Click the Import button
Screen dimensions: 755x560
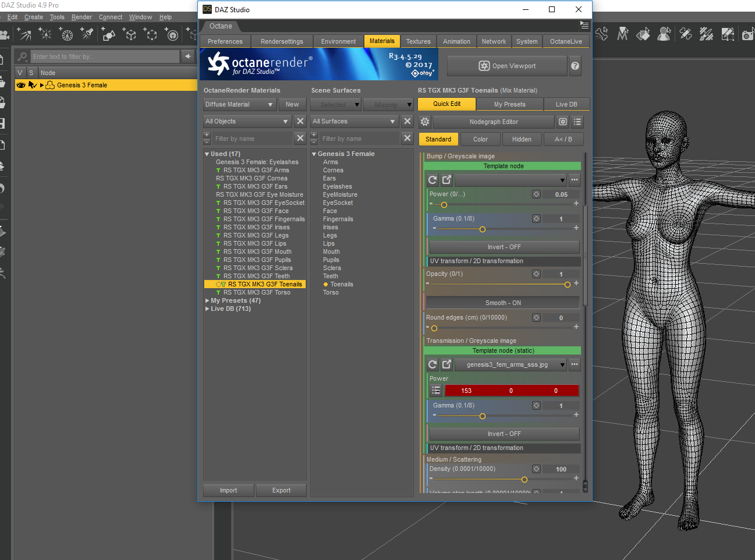[x=228, y=490]
